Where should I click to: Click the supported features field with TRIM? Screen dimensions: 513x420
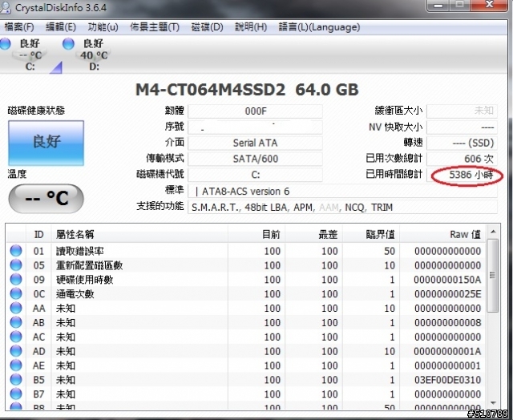tap(342, 207)
